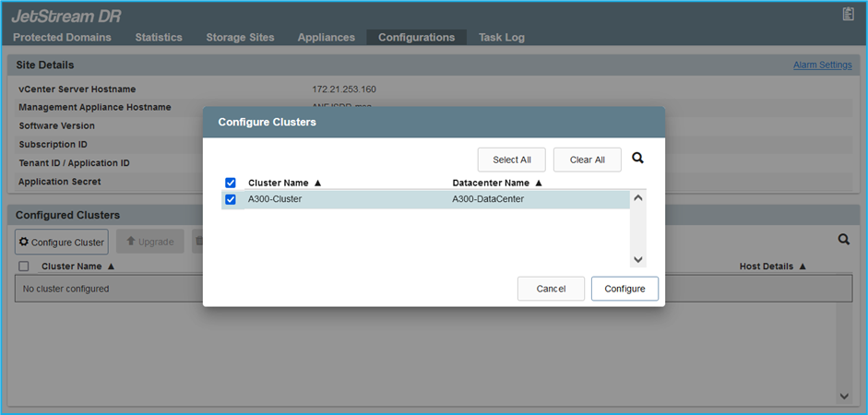Click the Software Version label
The height and width of the screenshot is (415, 868).
tap(56, 125)
